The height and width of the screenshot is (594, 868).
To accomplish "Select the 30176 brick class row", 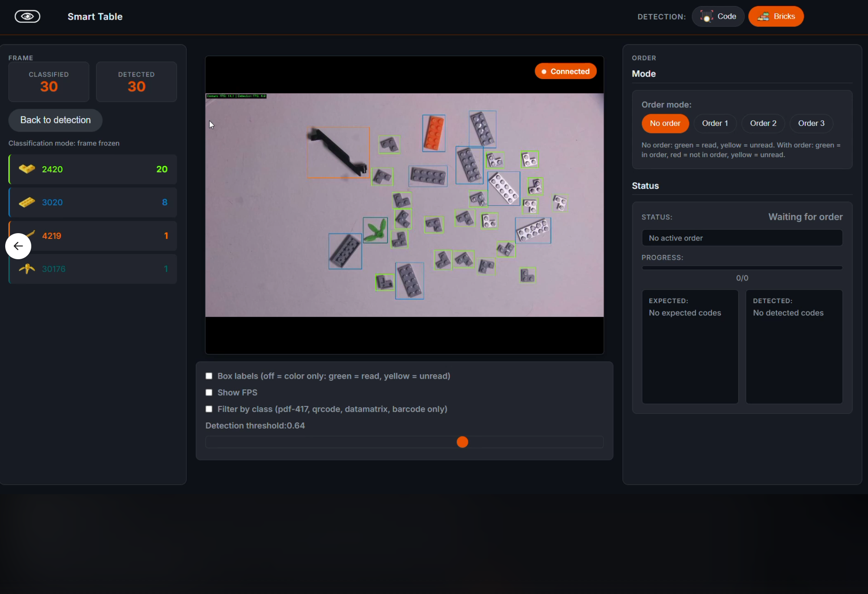I will pos(92,269).
